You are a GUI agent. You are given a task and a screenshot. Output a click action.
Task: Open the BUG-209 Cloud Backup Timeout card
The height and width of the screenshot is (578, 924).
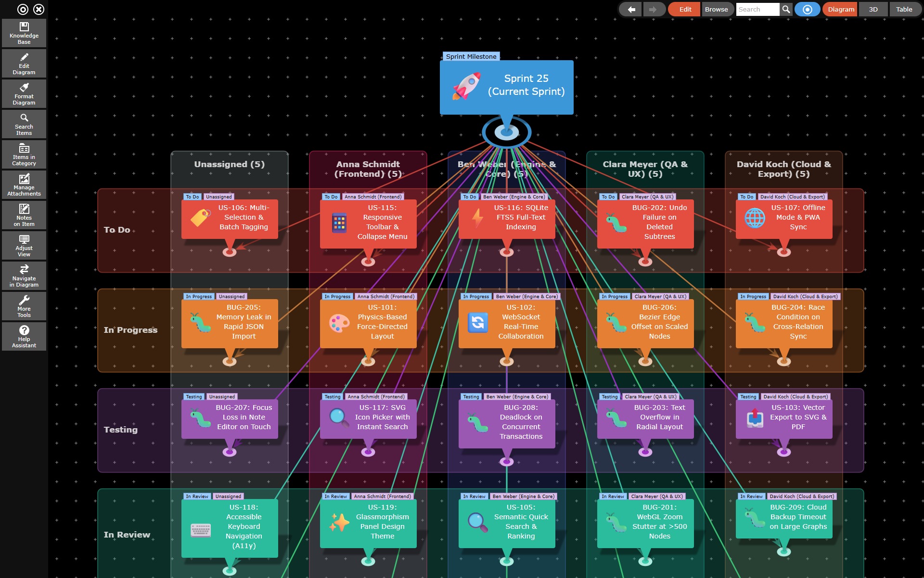[784, 518]
